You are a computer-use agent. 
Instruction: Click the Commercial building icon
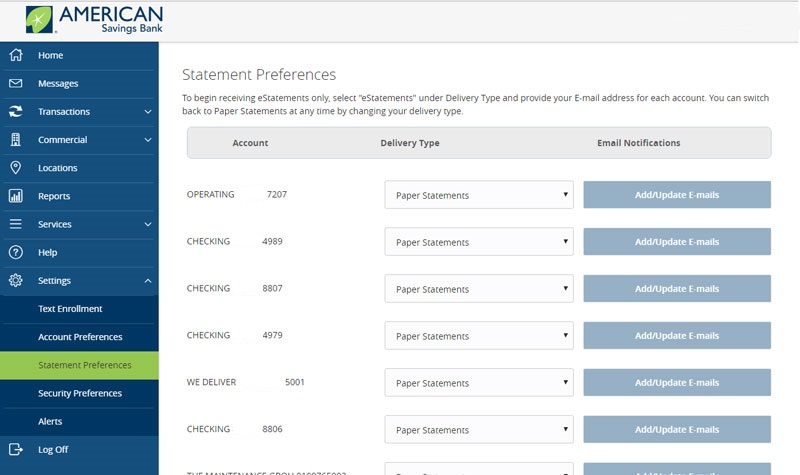[x=16, y=139]
